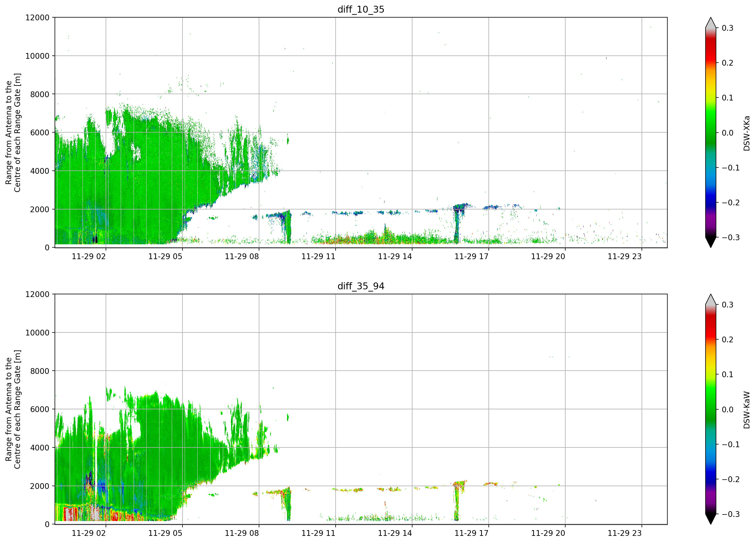This screenshot has height=543, width=756.
Task: Click the bottom colorbar black lower arrow
Action: 711,519
